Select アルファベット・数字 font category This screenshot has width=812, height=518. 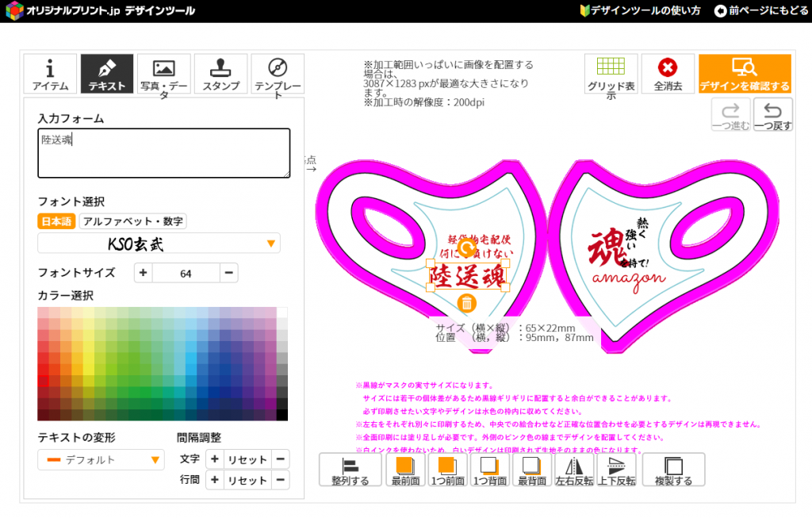pos(133,221)
